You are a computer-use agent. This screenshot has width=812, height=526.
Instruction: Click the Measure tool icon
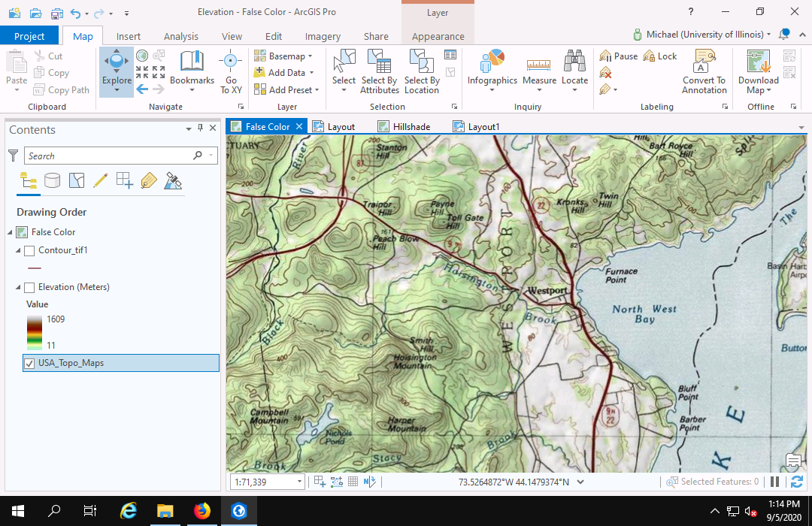pyautogui.click(x=539, y=68)
